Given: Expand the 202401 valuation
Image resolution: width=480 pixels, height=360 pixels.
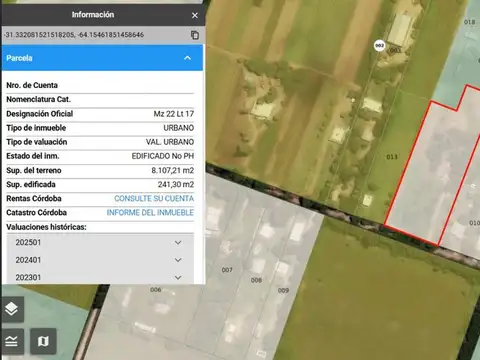Looking at the screenshot, I should tap(100, 260).
